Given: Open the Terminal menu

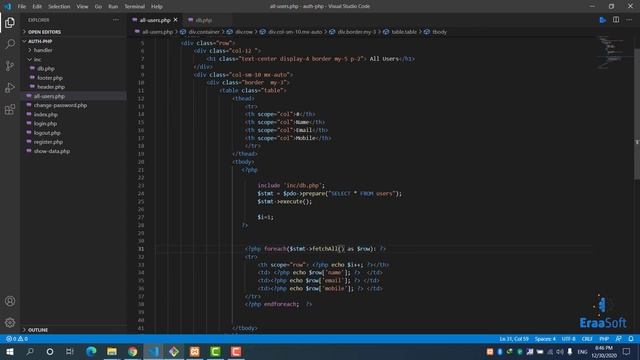Looking at the screenshot, I should click(x=135, y=7).
